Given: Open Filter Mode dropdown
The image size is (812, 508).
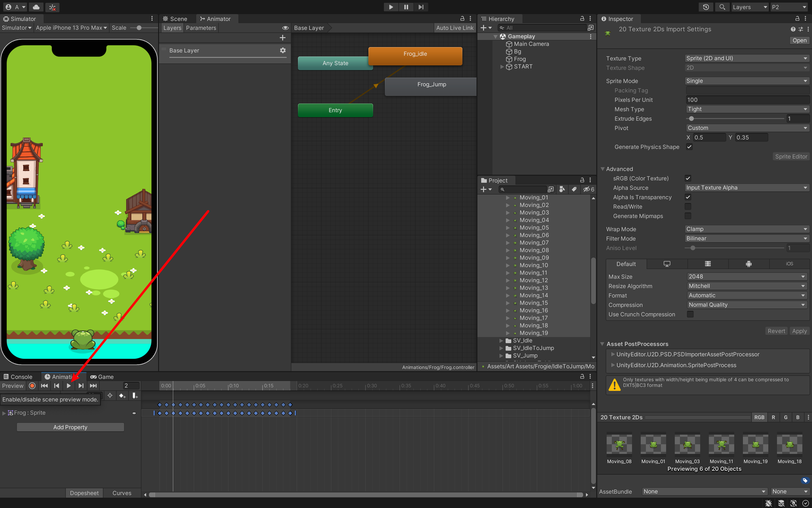Looking at the screenshot, I should [x=747, y=238].
